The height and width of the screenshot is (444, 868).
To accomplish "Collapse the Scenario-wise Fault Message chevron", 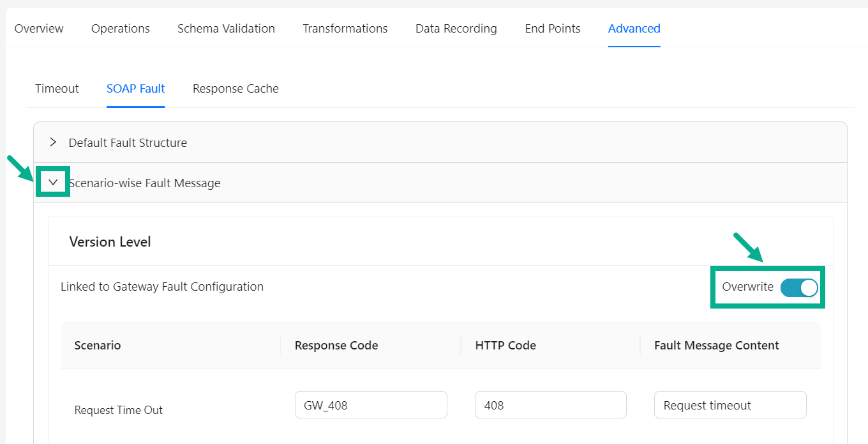I will tap(53, 183).
